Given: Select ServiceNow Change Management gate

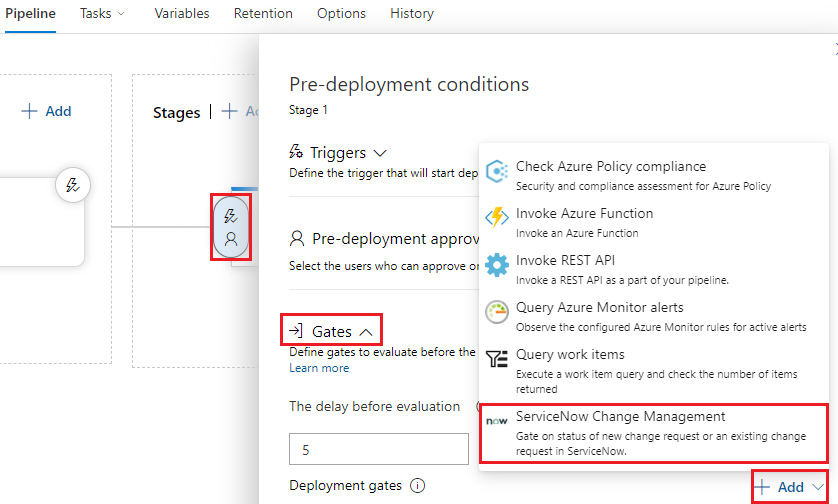Looking at the screenshot, I should 654,433.
